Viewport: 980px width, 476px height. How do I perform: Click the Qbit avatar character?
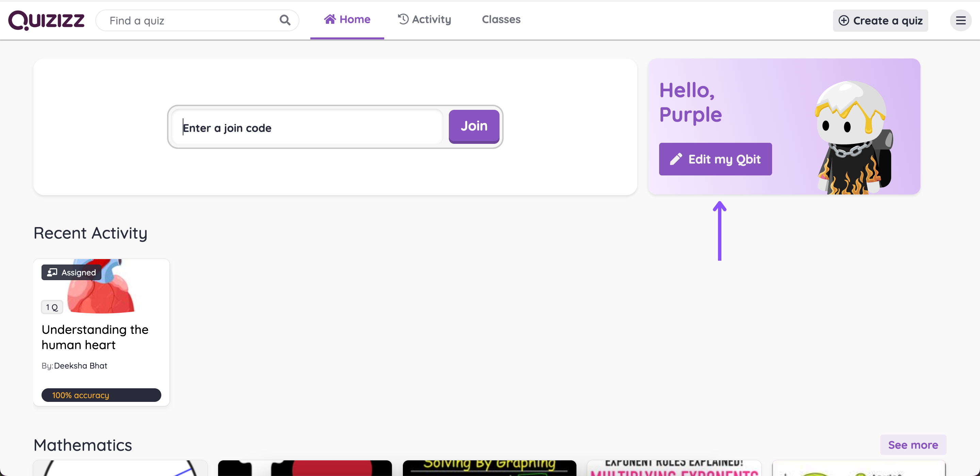click(x=854, y=138)
